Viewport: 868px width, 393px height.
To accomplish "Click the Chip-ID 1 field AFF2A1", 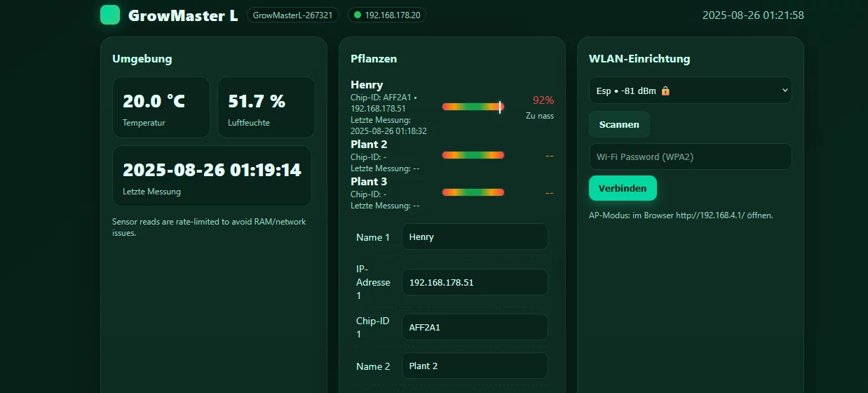I will pyautogui.click(x=474, y=327).
